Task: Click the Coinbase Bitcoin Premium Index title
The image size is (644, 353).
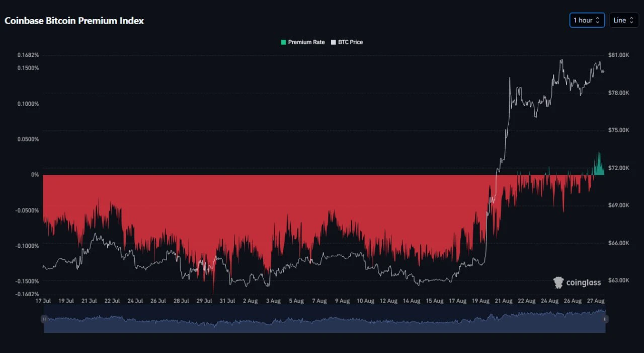Action: pyautogui.click(x=74, y=21)
